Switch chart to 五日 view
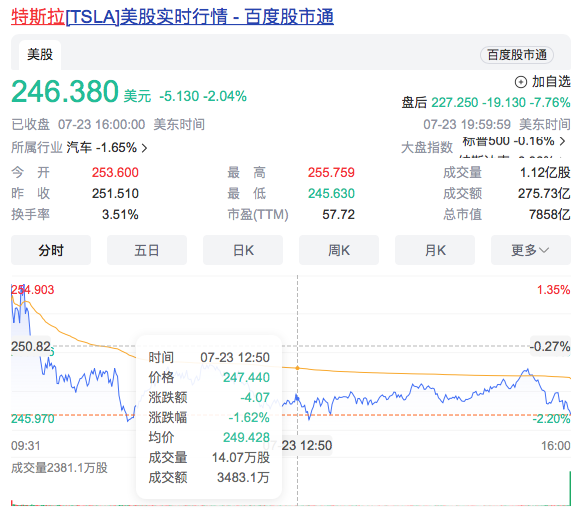 147,250
